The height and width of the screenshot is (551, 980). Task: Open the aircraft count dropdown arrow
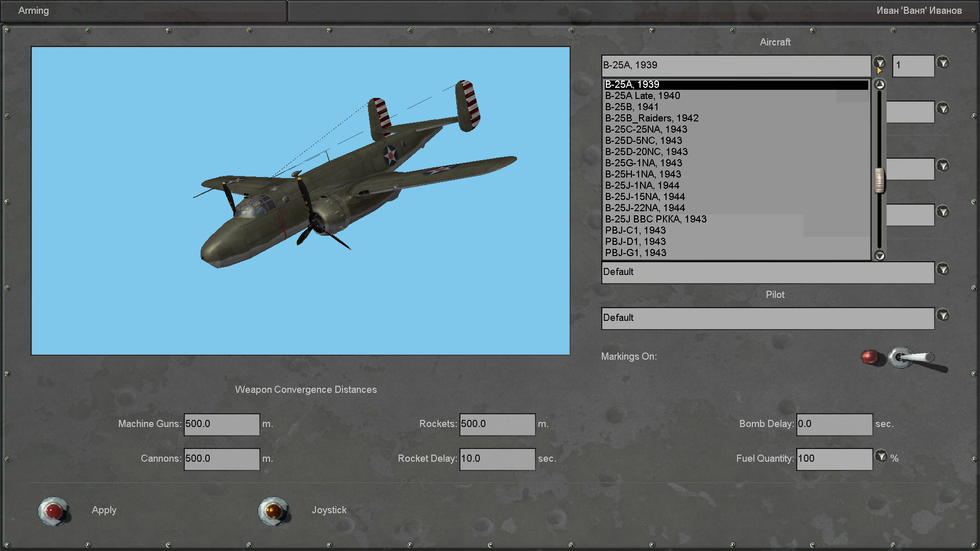pyautogui.click(x=943, y=63)
